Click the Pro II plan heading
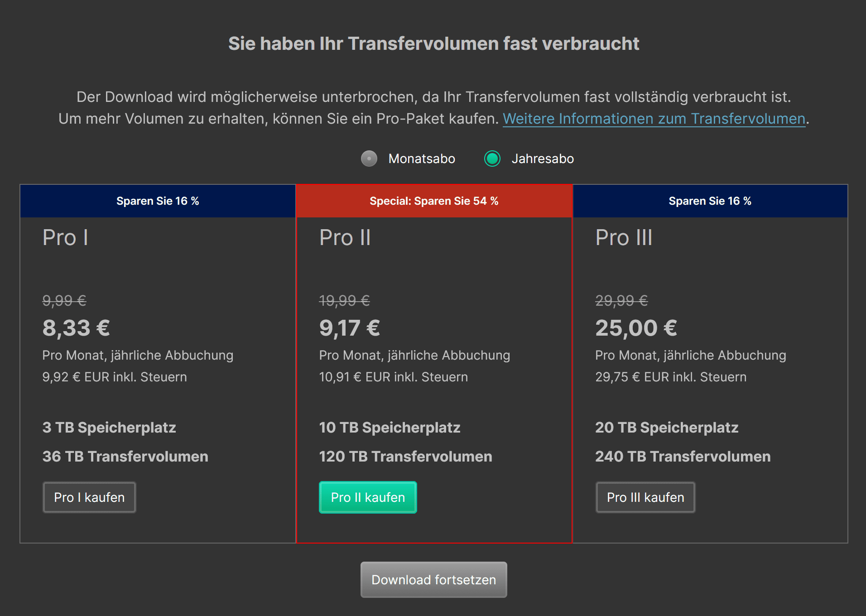The image size is (866, 616). pos(345,238)
